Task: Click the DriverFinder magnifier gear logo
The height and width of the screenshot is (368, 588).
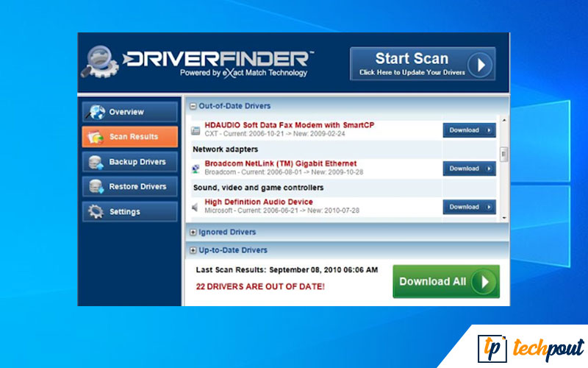Action: pos(99,62)
